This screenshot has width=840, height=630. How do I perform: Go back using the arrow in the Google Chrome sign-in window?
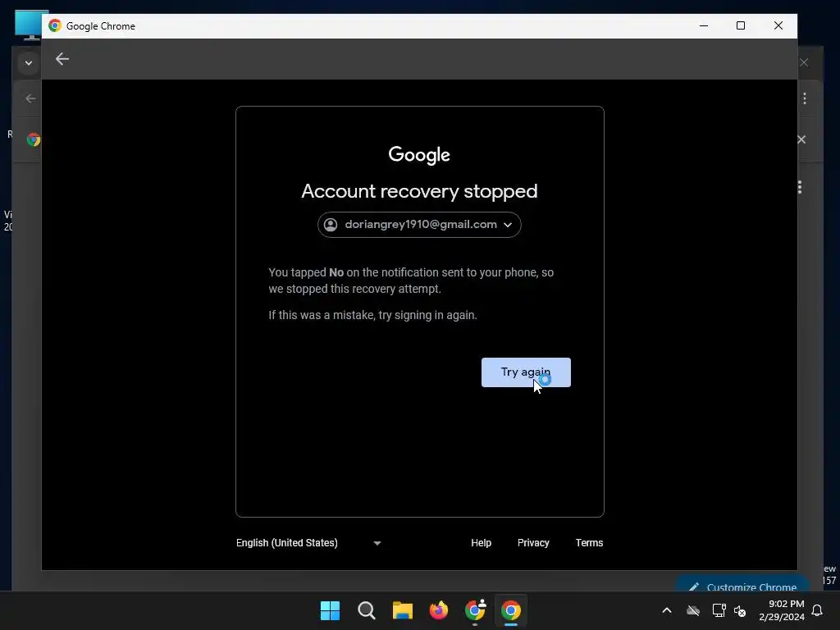[x=62, y=59]
